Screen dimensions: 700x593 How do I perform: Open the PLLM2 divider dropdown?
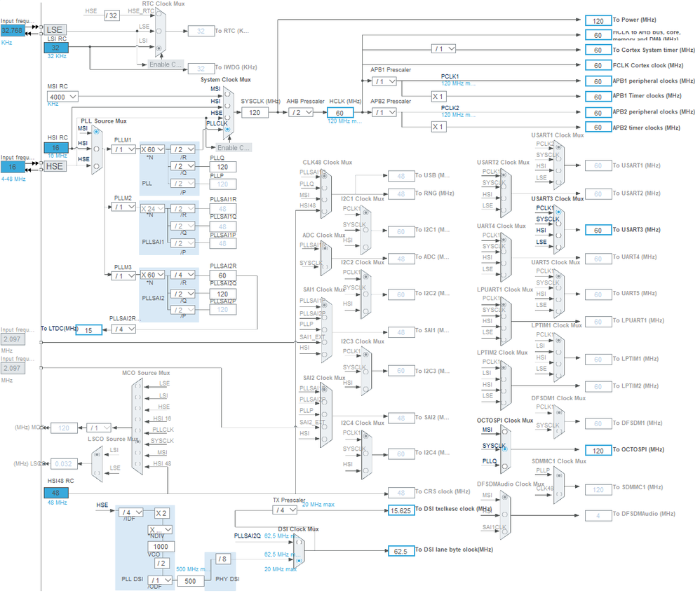[x=123, y=207]
